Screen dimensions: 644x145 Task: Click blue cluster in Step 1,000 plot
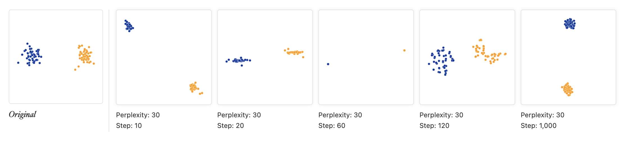(570, 24)
